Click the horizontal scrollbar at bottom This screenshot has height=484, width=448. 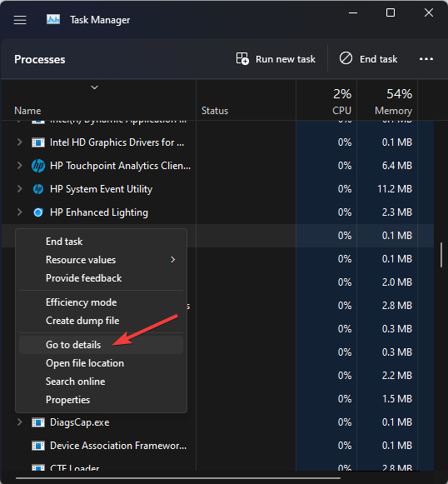tap(177, 478)
